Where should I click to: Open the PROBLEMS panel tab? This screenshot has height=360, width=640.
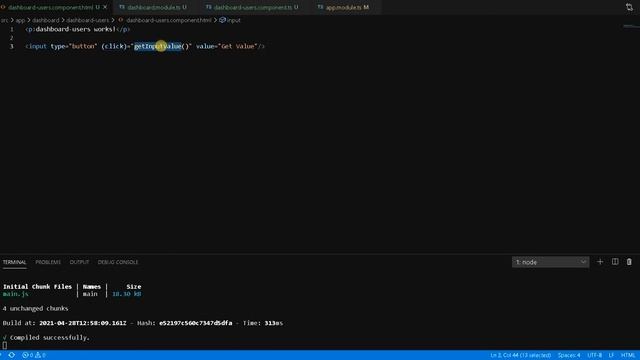[48, 262]
